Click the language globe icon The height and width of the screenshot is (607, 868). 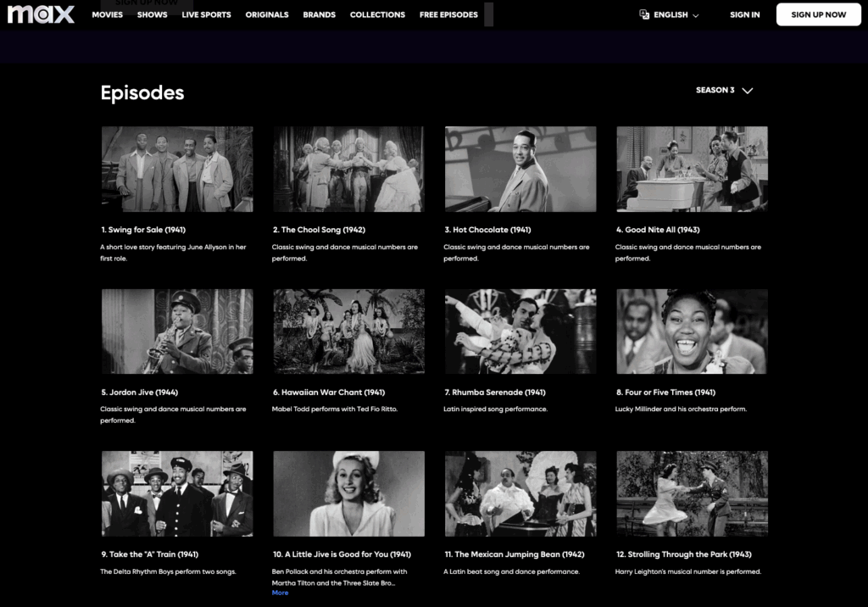(644, 14)
